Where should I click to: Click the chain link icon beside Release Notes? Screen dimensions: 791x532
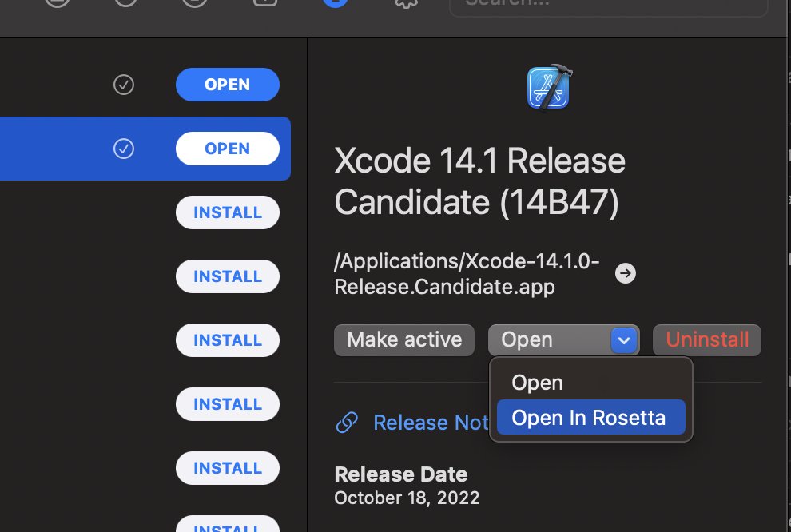(x=347, y=423)
